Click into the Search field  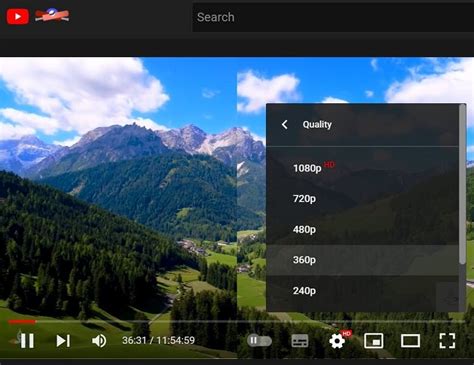tap(333, 17)
